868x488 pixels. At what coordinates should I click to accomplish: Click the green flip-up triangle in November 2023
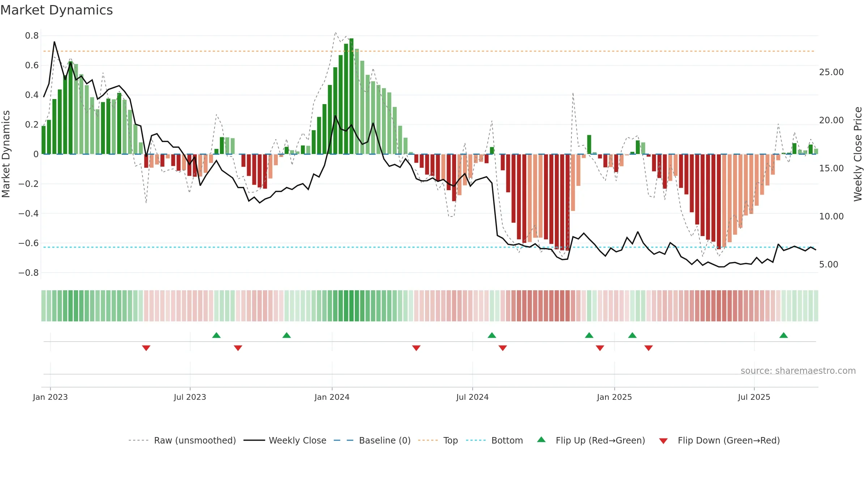pyautogui.click(x=286, y=335)
